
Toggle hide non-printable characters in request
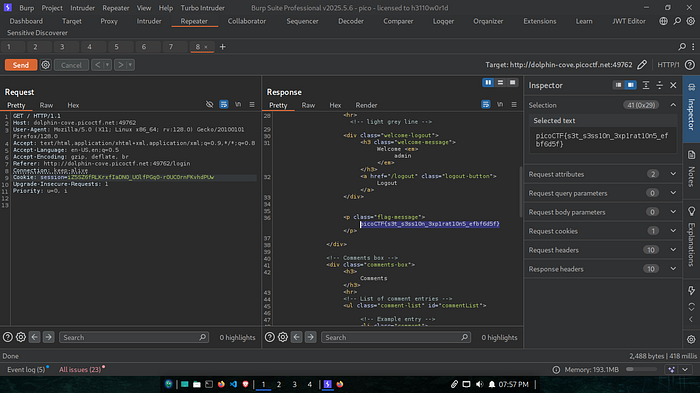209,105
